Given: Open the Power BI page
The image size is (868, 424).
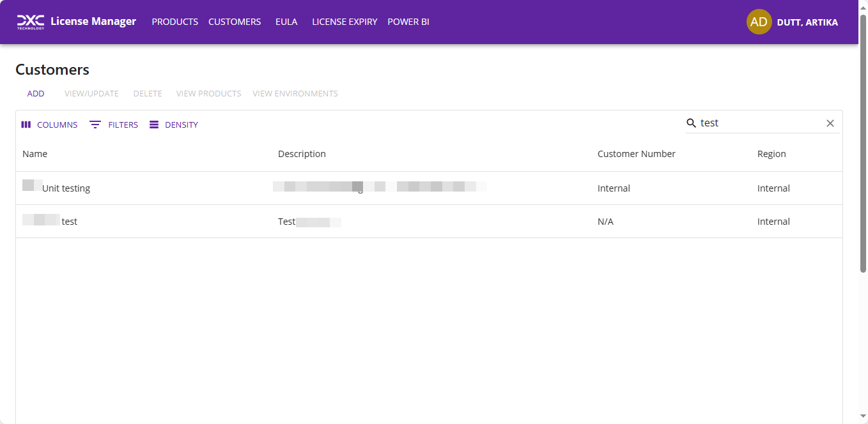Looking at the screenshot, I should click(408, 22).
